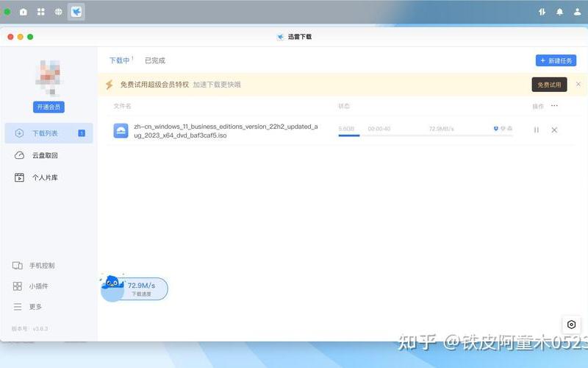Click the hexagon settings icon at bottom right
588x368 pixels.
(x=571, y=325)
